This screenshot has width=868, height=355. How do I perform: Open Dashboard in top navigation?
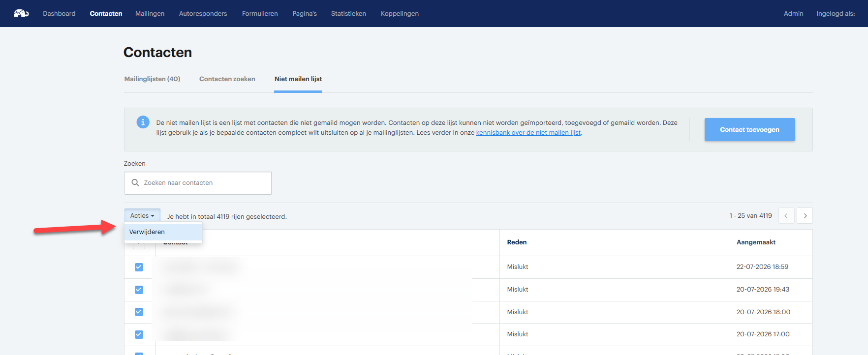pyautogui.click(x=59, y=13)
